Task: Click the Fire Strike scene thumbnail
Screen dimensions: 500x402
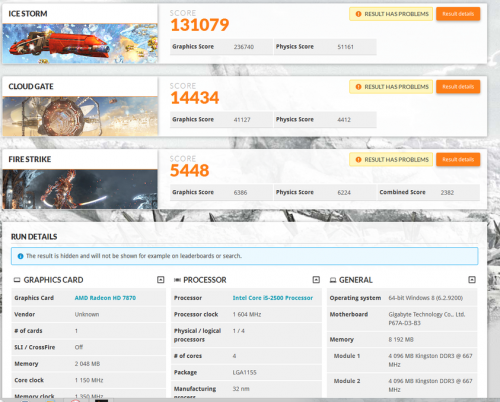Action: point(80,189)
